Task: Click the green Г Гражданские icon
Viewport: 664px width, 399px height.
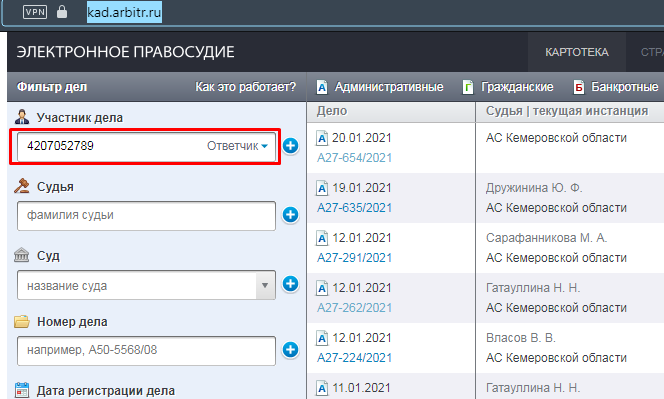Action: (x=468, y=87)
